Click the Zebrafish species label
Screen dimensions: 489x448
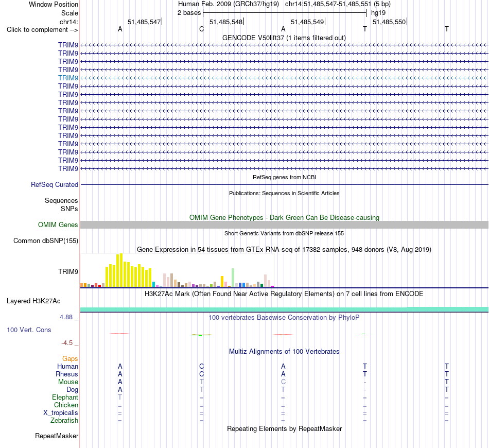coord(64,421)
